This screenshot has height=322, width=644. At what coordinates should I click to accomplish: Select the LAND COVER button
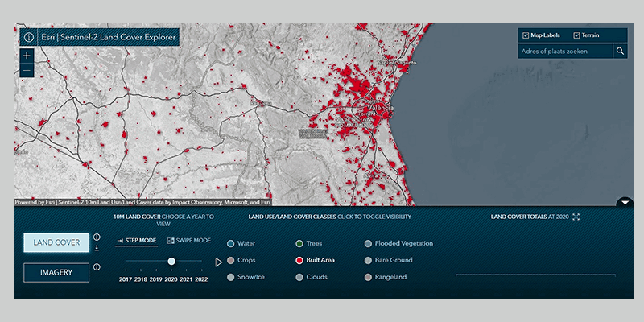pos(56,242)
